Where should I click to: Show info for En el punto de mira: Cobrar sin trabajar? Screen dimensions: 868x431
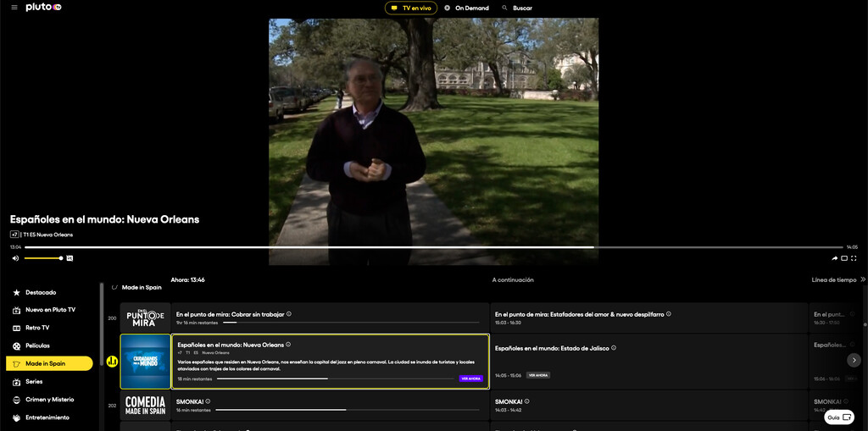(289, 314)
